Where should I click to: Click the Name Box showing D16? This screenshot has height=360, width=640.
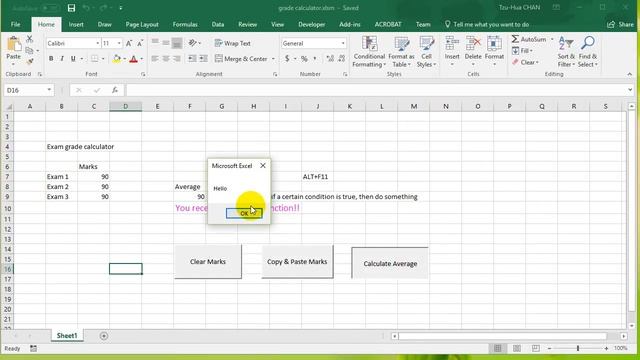pyautogui.click(x=29, y=90)
